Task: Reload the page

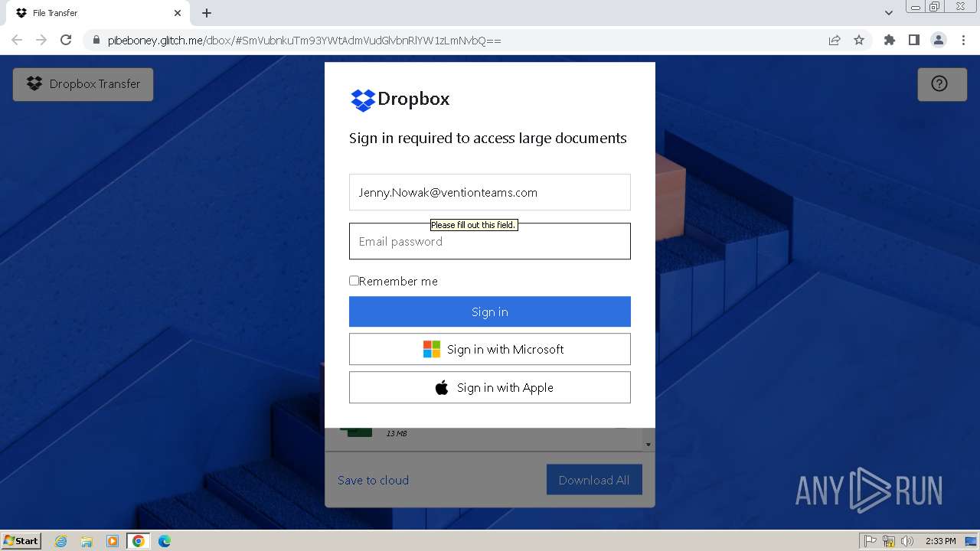Action: tap(66, 40)
